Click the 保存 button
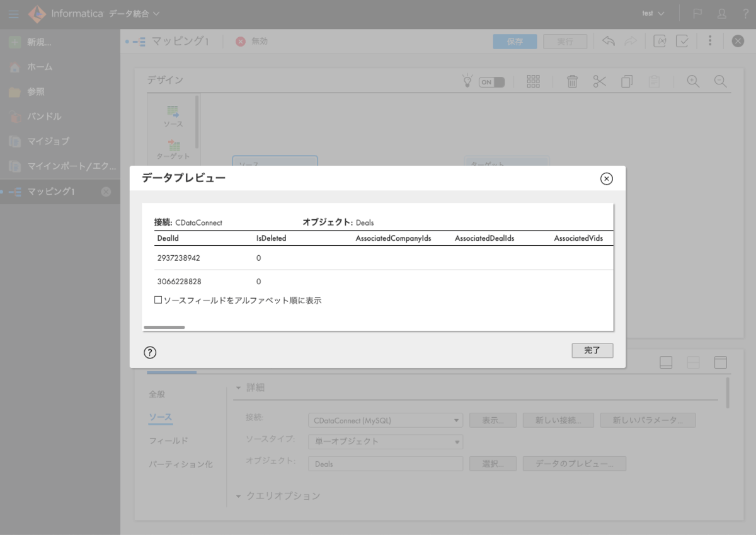This screenshot has height=535, width=756. (515, 42)
